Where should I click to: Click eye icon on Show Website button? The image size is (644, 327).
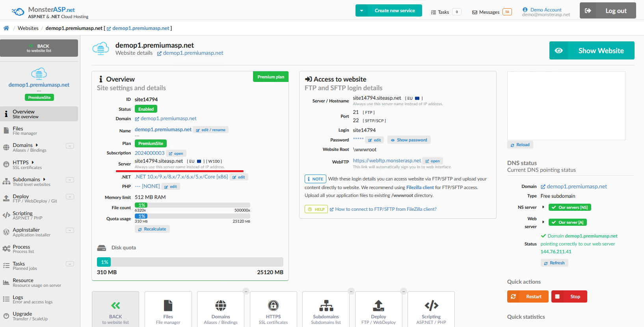(x=558, y=50)
